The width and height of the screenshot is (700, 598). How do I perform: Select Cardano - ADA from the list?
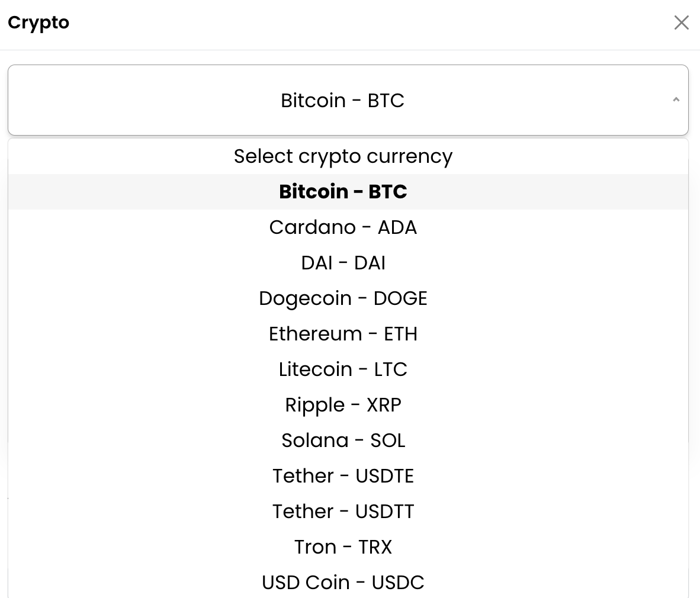coord(343,227)
